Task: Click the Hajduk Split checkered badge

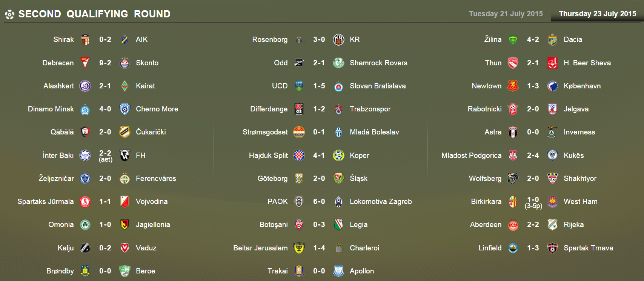Action: (299, 155)
